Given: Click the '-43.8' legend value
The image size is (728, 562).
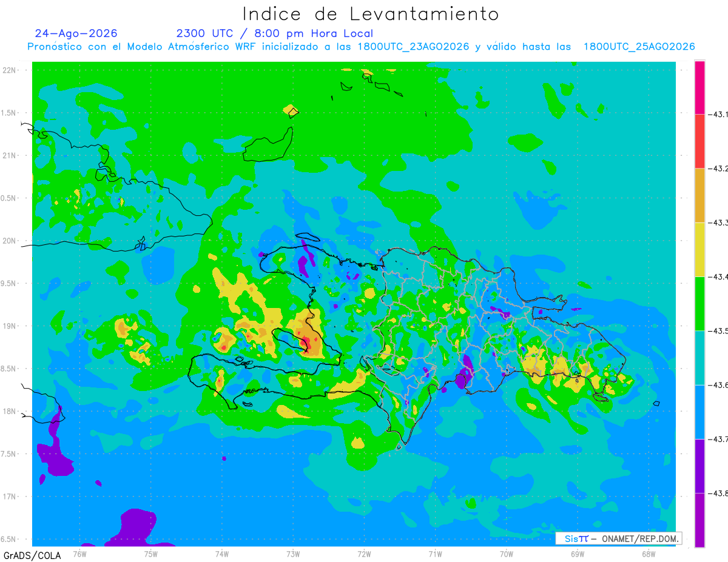Looking at the screenshot, I should coord(719,493).
